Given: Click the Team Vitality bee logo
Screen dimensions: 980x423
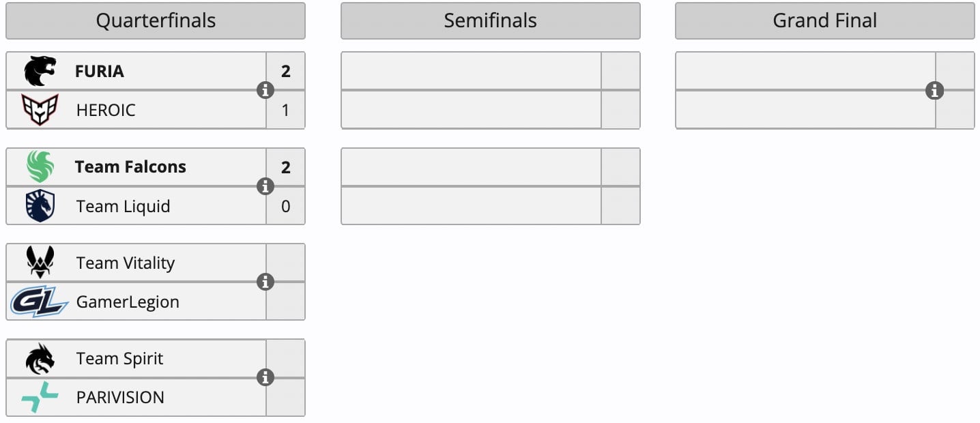Looking at the screenshot, I should click(x=40, y=263).
